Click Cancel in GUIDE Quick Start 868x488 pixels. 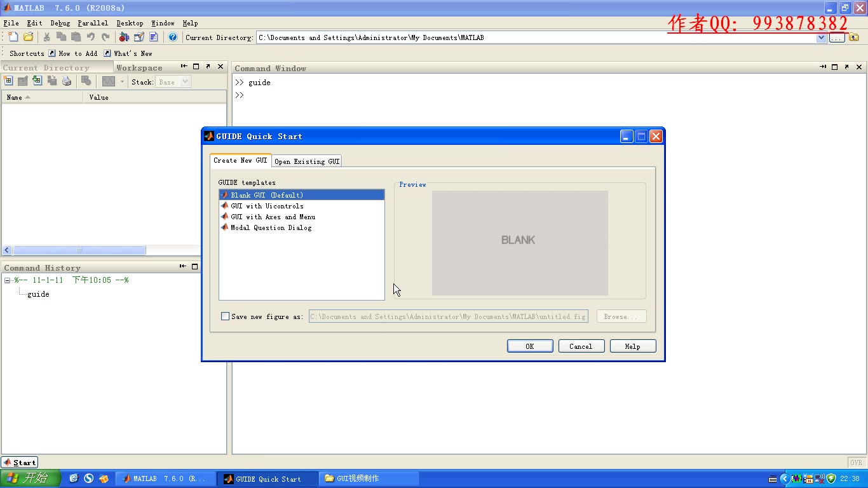581,346
